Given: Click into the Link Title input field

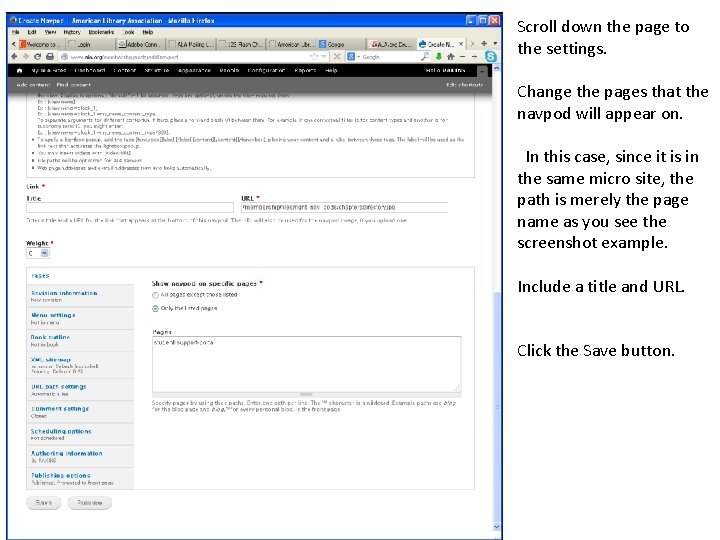Looking at the screenshot, I should [x=130, y=208].
